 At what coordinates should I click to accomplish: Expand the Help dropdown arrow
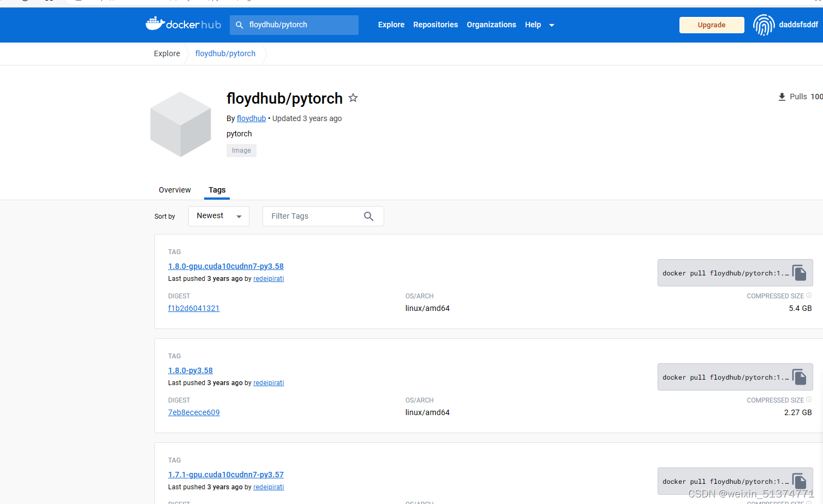(552, 25)
